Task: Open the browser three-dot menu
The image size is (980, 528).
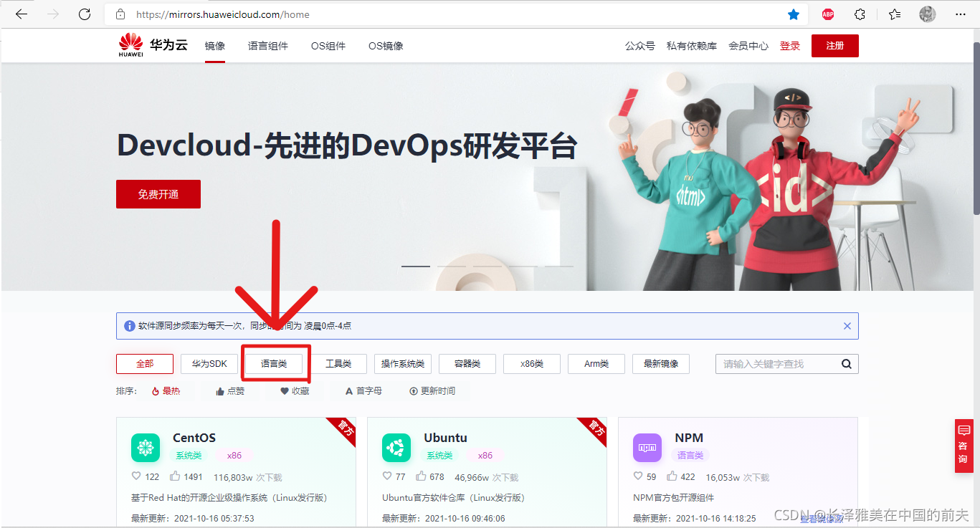Action: (x=961, y=14)
